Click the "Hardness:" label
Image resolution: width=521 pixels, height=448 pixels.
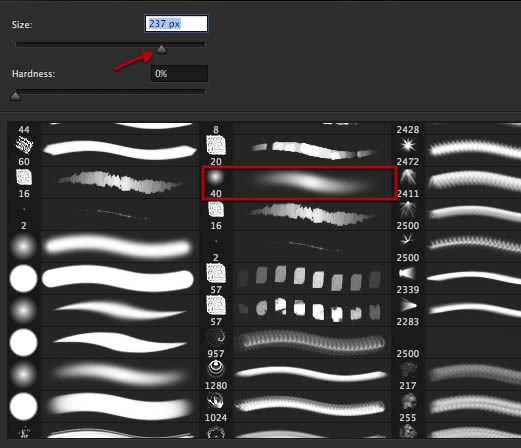point(34,74)
